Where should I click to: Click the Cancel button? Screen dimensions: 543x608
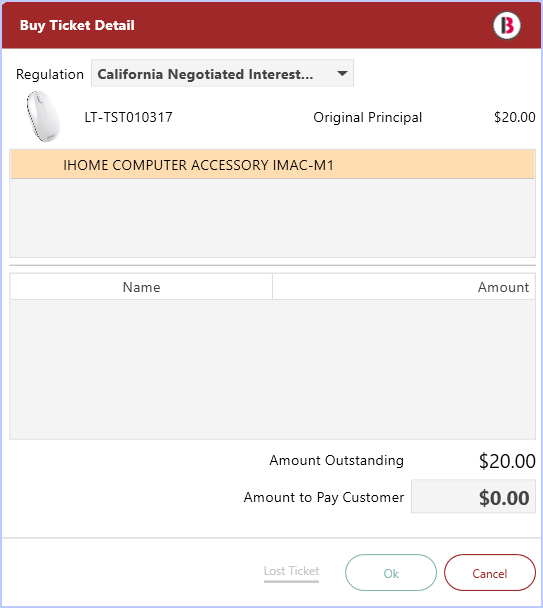click(489, 573)
